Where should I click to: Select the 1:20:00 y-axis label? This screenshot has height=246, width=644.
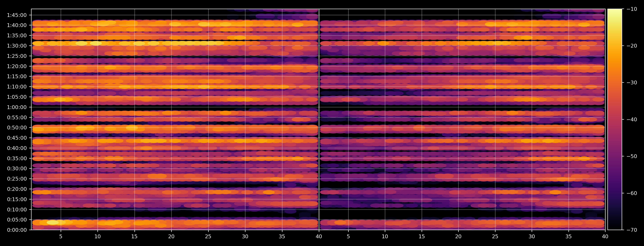click(17, 66)
